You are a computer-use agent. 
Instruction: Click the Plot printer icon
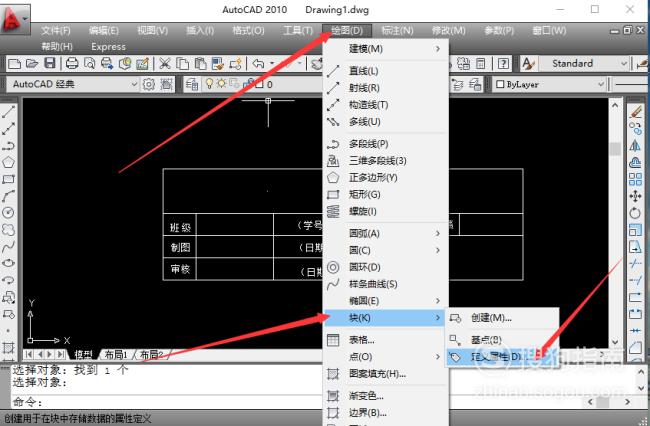coord(72,63)
